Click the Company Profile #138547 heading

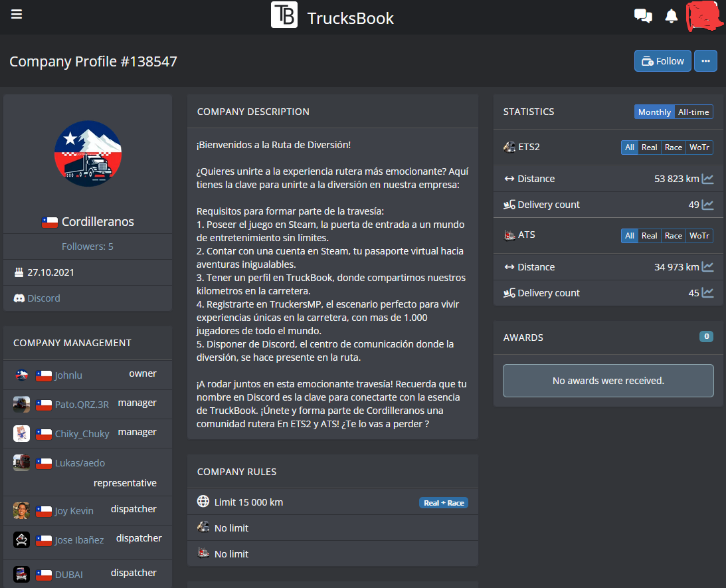(x=93, y=62)
